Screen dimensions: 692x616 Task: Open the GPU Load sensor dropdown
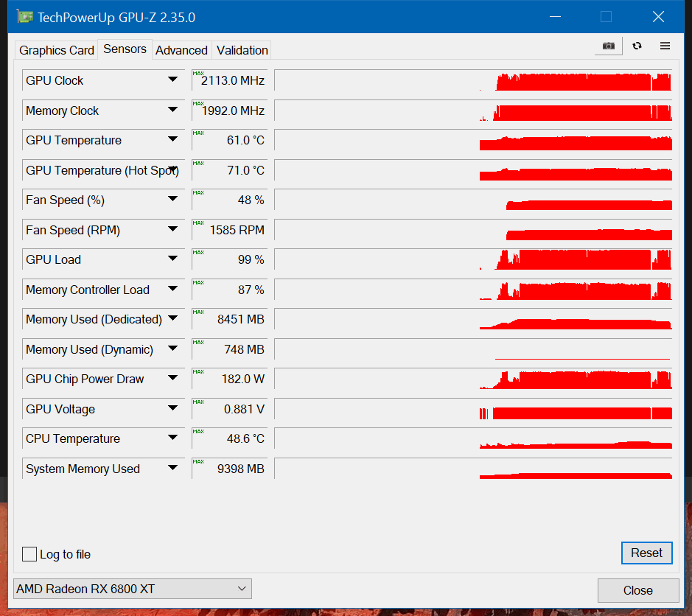tap(172, 259)
